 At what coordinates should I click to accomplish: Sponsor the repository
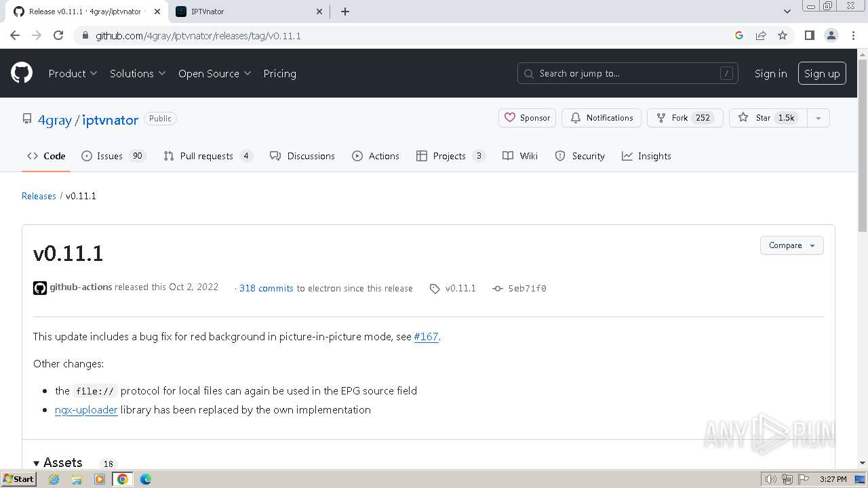528,118
